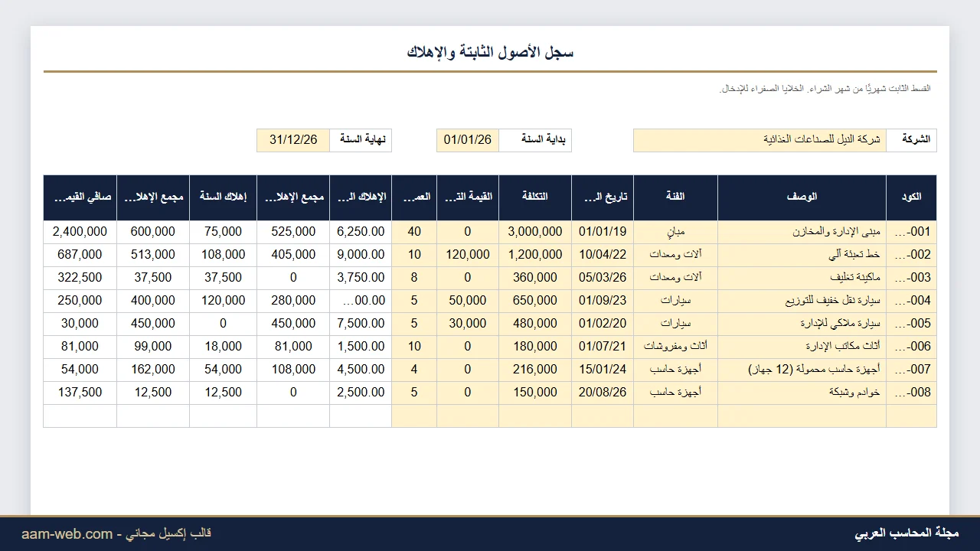The width and height of the screenshot is (980, 551).
Task: Select asset description خوادم وشبكة
Action: (802, 393)
